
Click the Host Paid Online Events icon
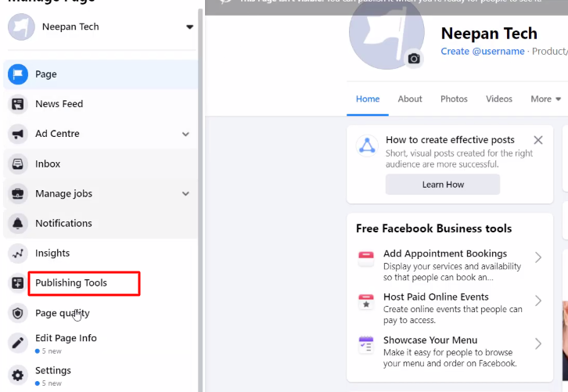tap(366, 301)
